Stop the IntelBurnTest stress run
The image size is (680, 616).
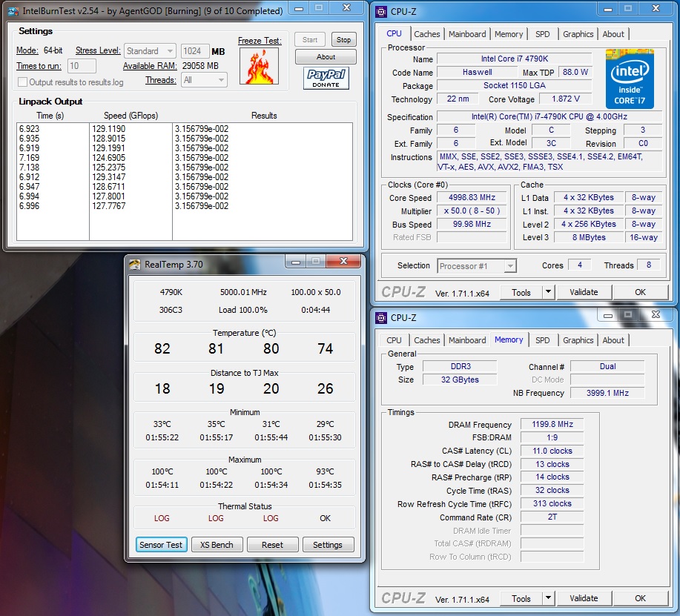pos(343,40)
